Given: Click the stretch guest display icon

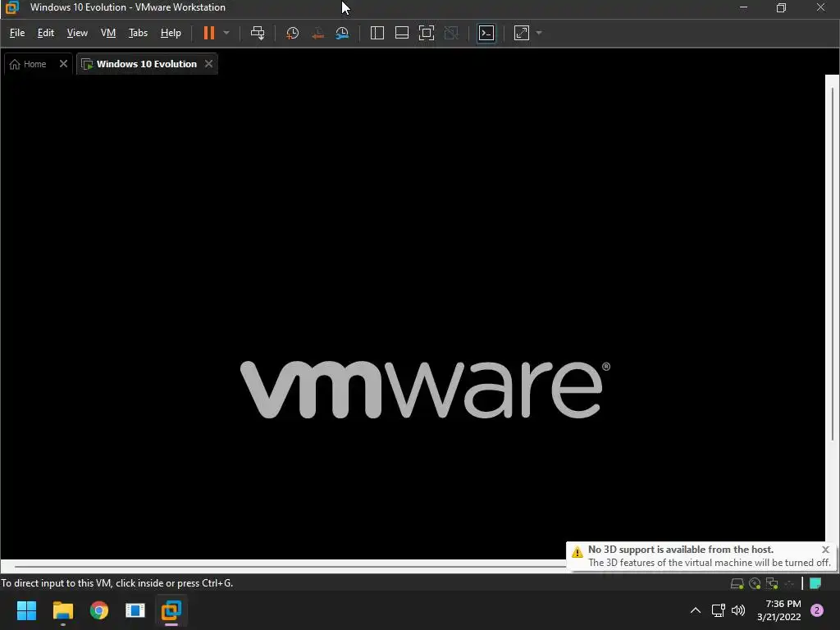Looking at the screenshot, I should [521, 33].
